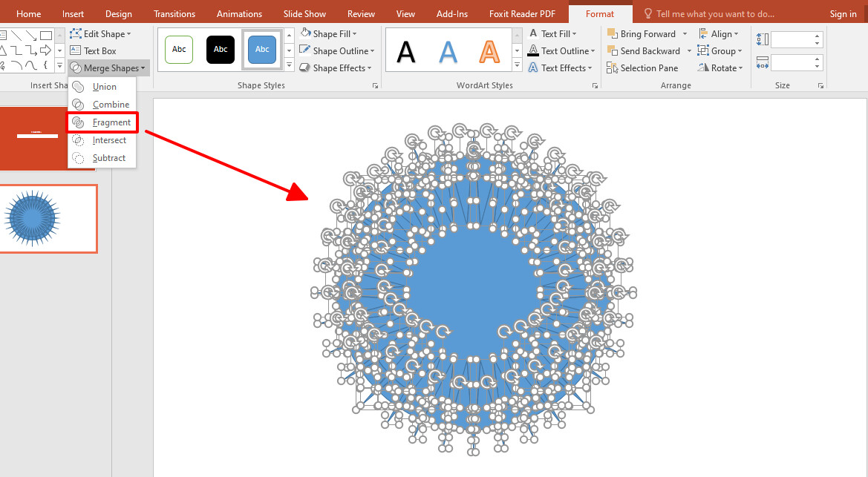
Task: Open the Shape Fill color options
Action: click(x=328, y=33)
